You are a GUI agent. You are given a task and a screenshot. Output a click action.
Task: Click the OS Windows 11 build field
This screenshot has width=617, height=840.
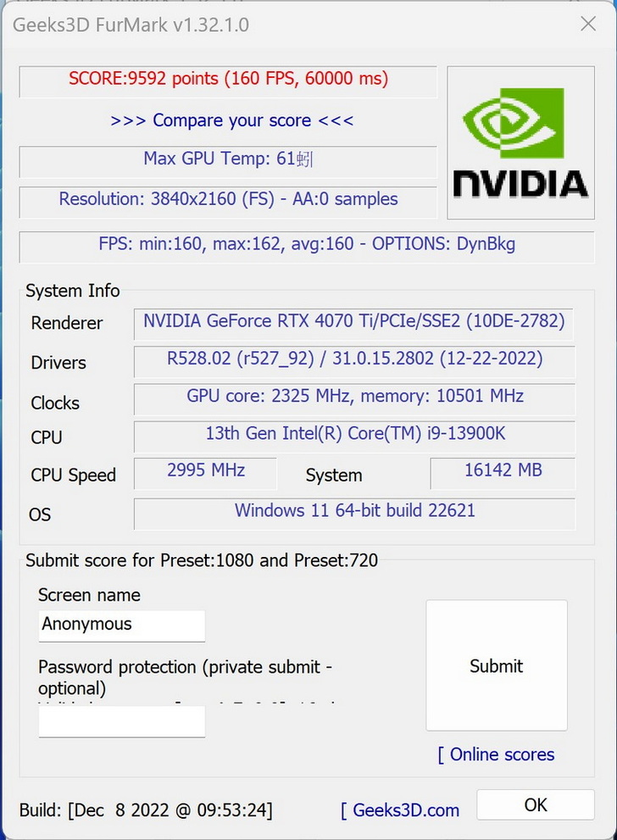click(354, 512)
